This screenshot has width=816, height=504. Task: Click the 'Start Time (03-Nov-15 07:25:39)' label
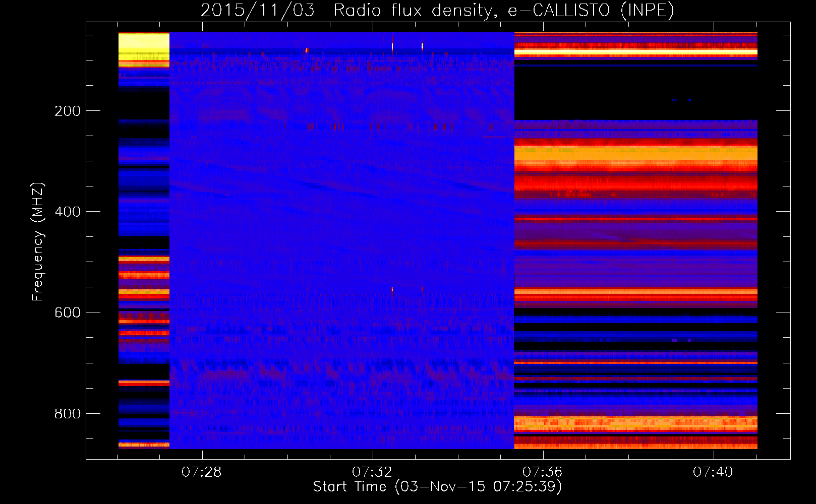[437, 486]
